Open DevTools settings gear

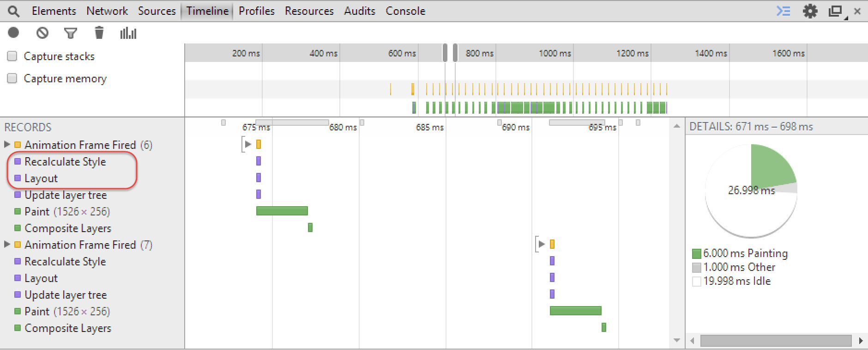point(810,11)
